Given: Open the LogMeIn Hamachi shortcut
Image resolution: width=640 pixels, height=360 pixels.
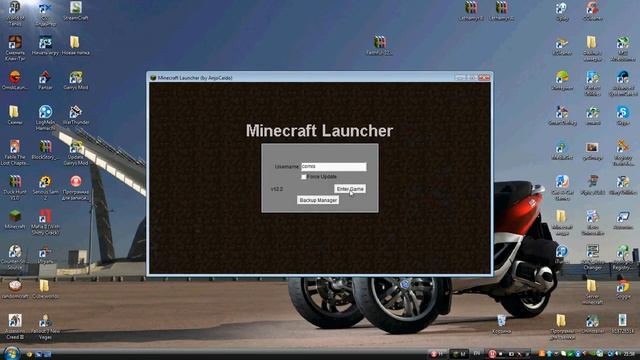Looking at the screenshot, I should click(45, 118).
